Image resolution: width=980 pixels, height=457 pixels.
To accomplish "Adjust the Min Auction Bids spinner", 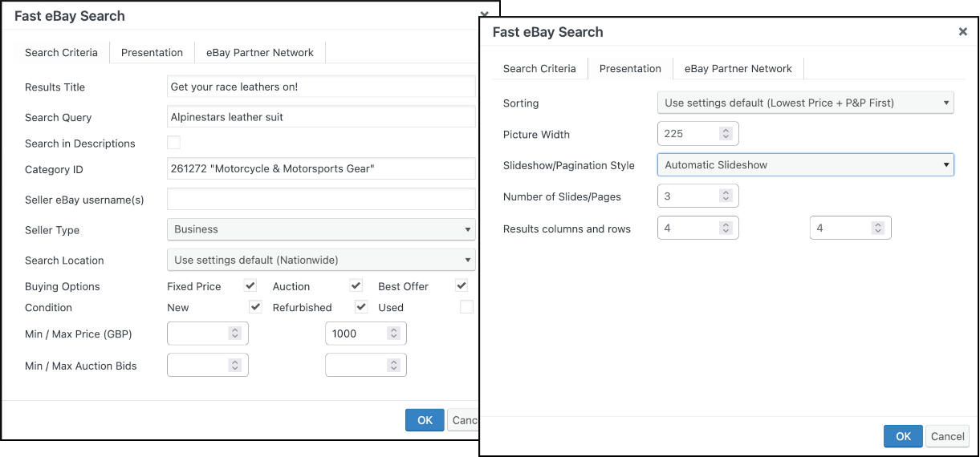I will [x=235, y=366].
